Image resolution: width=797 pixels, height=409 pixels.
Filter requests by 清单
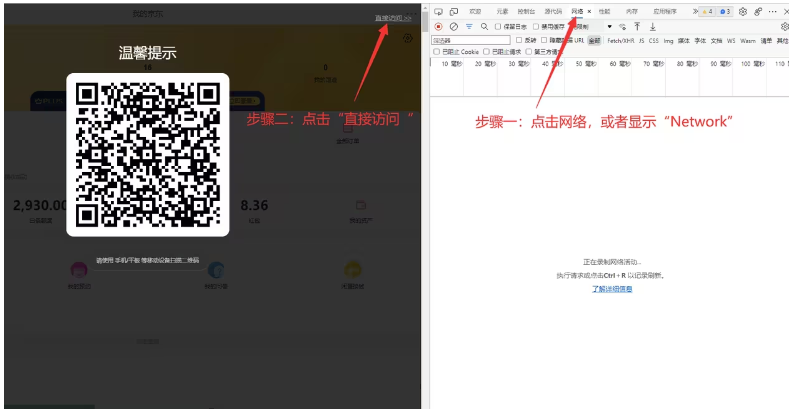[x=766, y=41]
